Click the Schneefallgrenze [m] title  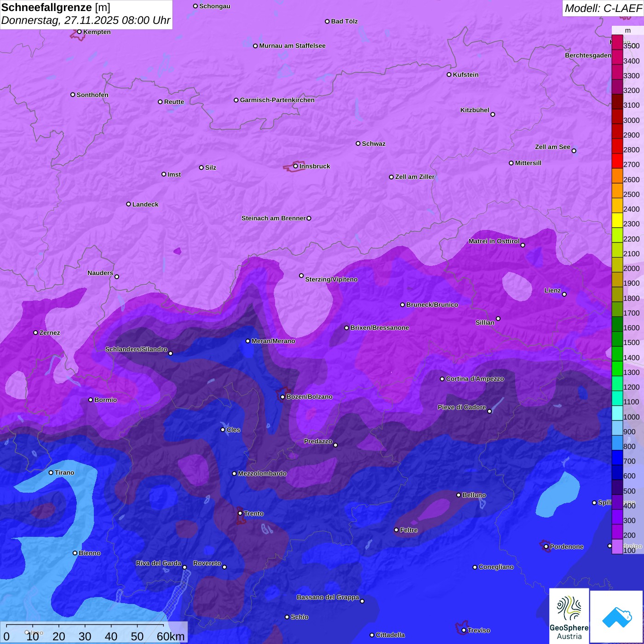(56, 7)
